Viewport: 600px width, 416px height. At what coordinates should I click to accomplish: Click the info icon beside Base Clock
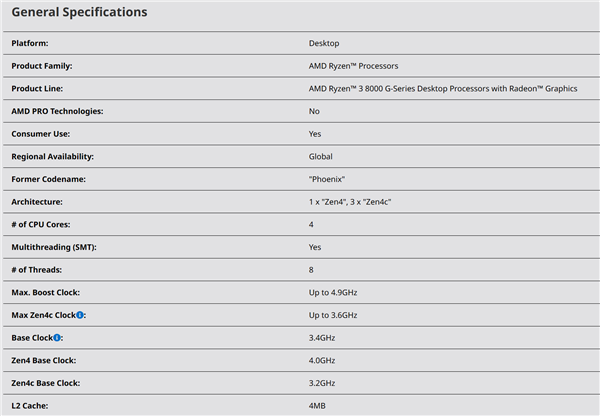[58, 338]
